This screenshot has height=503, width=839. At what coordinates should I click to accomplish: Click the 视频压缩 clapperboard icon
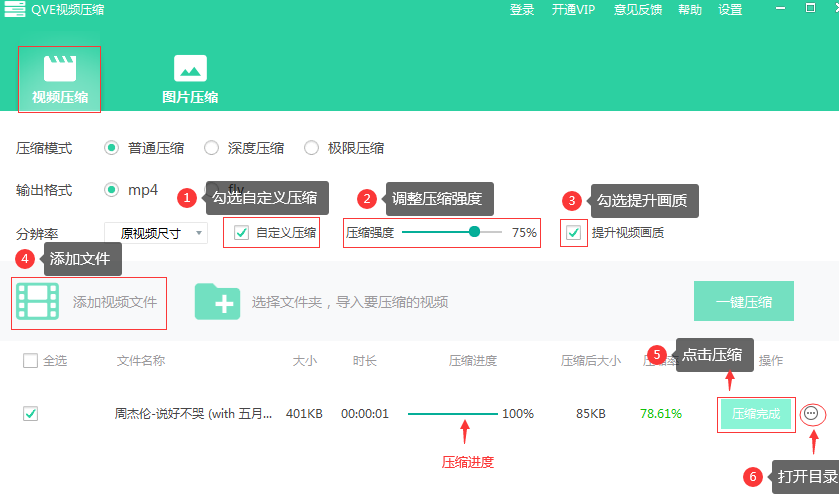coord(59,68)
